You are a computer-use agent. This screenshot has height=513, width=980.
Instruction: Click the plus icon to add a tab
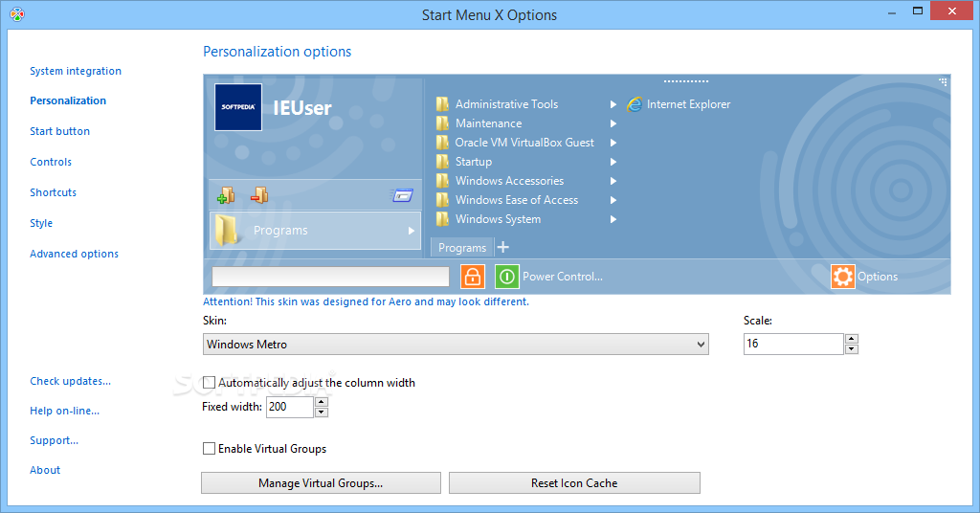tap(502, 248)
